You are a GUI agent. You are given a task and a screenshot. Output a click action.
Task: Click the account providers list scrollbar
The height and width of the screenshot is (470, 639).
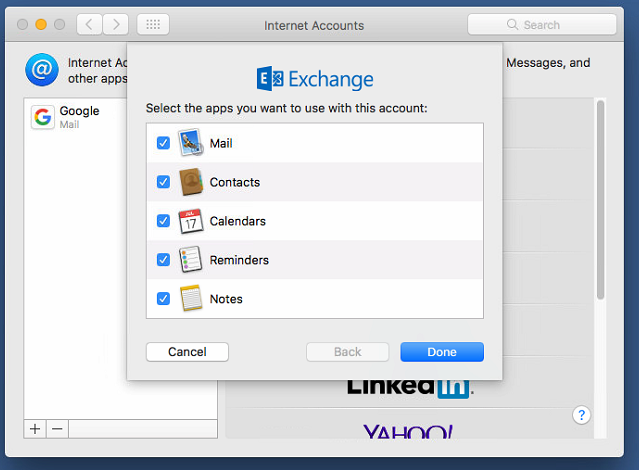click(600, 200)
